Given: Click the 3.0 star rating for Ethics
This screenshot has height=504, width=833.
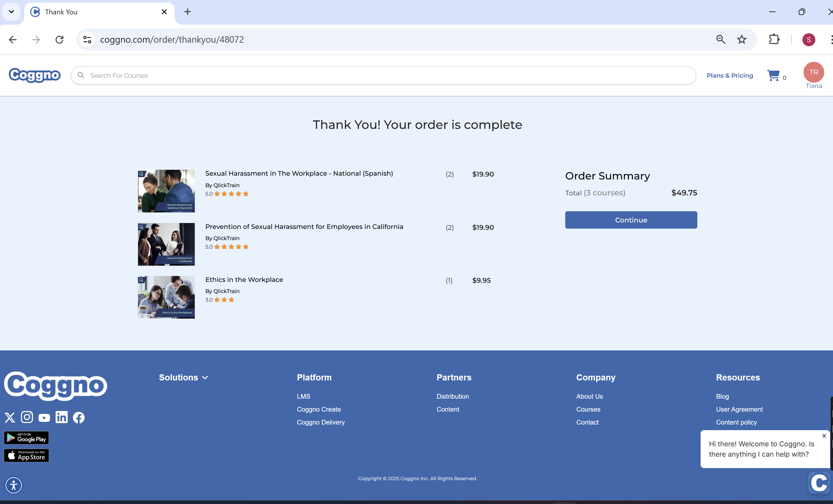Looking at the screenshot, I should [x=220, y=300].
